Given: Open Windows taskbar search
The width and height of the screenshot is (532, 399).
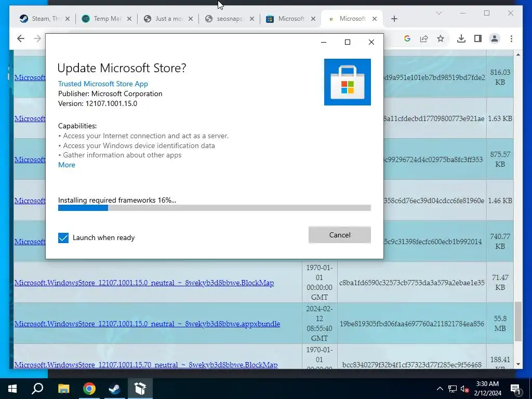Looking at the screenshot, I should click(37, 389).
